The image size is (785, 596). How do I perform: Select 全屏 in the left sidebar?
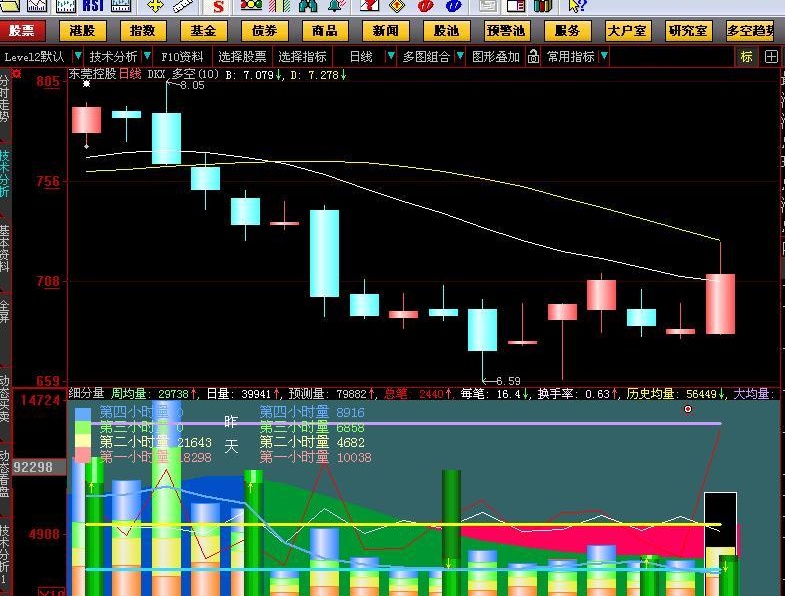click(5, 311)
